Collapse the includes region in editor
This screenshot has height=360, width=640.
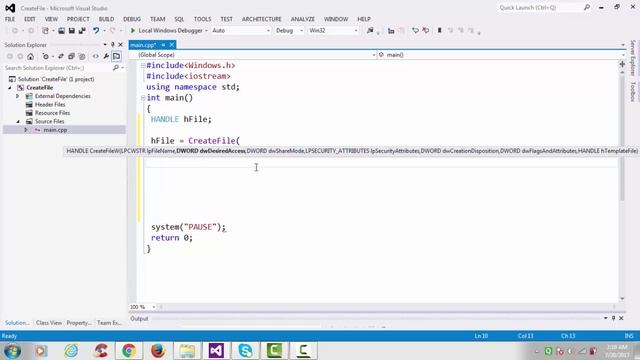[143, 65]
